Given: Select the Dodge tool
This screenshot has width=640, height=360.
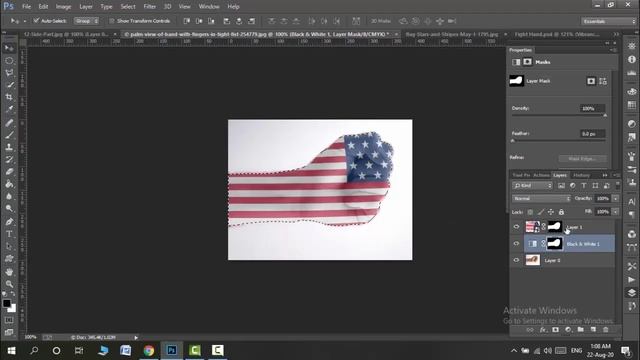Looking at the screenshot, I should coord(9,209).
